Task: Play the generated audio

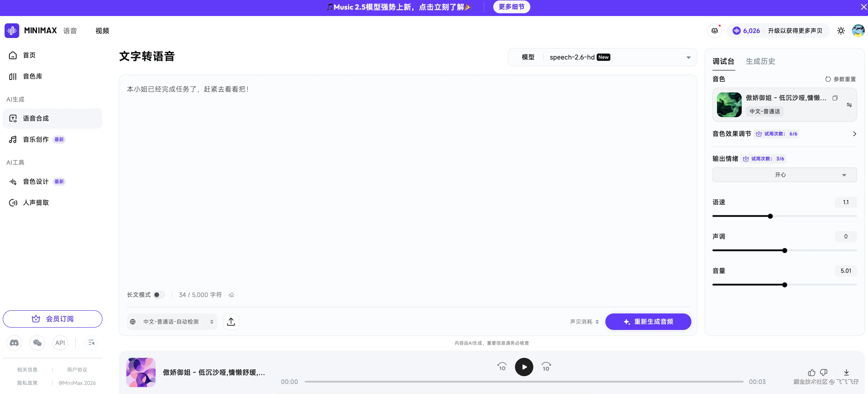Action: 524,367
